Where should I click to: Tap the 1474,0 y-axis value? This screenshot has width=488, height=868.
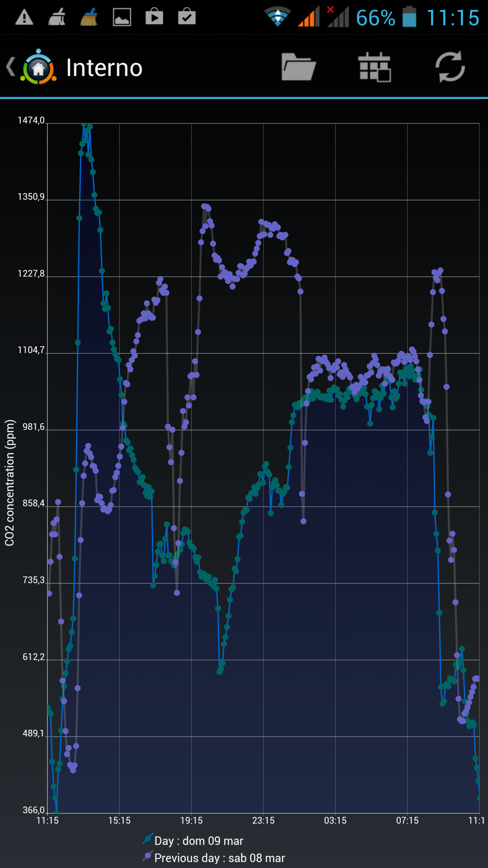tap(31, 120)
